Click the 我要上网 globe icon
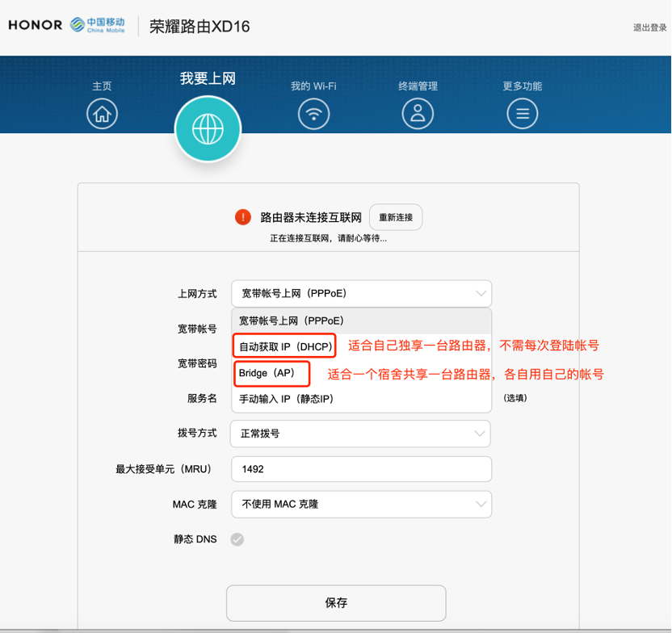The height and width of the screenshot is (633, 672). pos(208,129)
